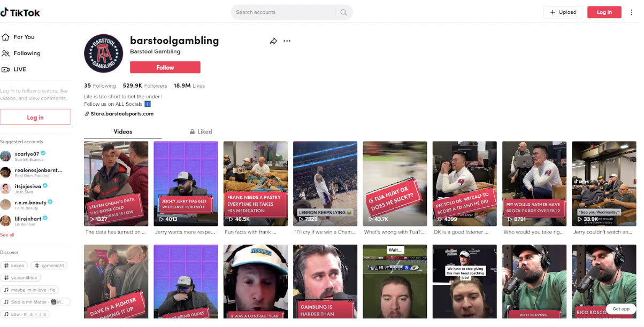
Task: Click the TikTok logo
Action: (20, 12)
